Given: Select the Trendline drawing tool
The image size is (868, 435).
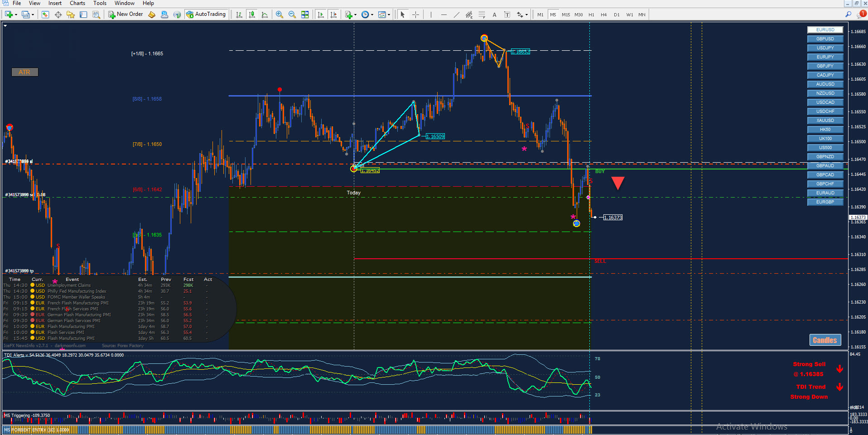Looking at the screenshot, I should coord(456,14).
